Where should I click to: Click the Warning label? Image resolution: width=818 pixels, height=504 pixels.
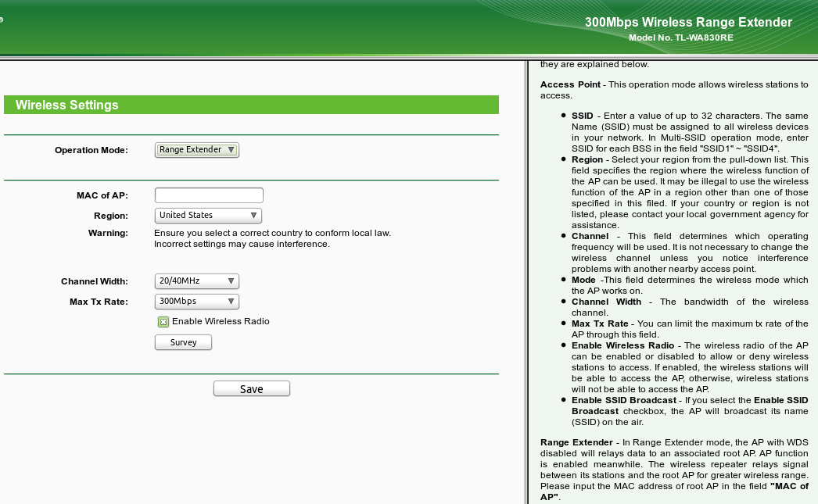point(108,233)
